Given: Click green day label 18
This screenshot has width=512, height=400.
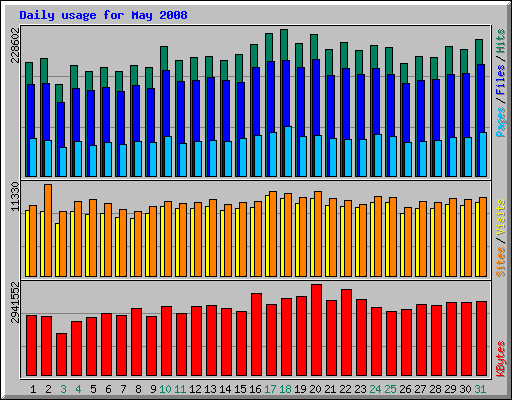Looking at the screenshot, I should click(x=285, y=389).
